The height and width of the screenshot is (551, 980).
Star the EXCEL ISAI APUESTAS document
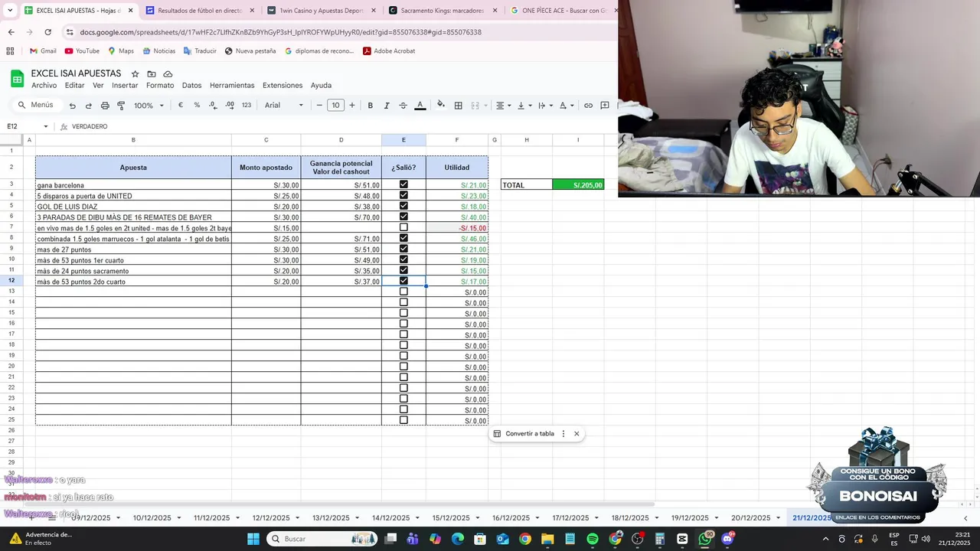click(135, 73)
